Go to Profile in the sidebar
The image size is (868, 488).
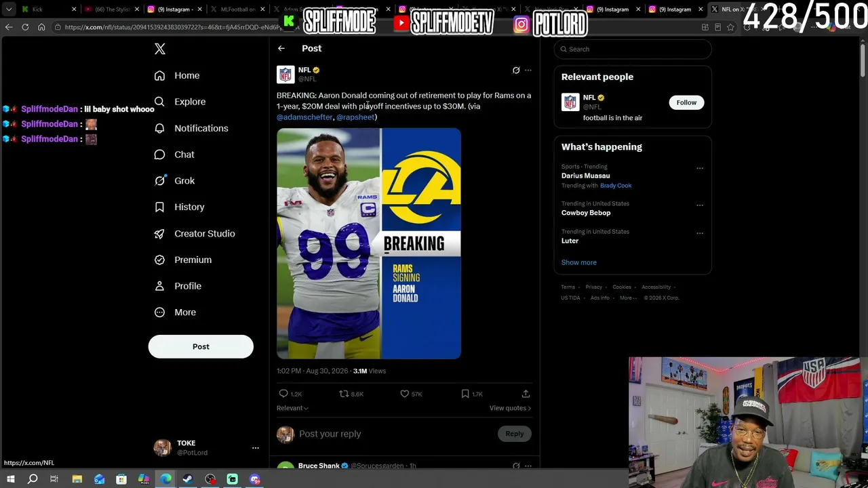(178, 286)
